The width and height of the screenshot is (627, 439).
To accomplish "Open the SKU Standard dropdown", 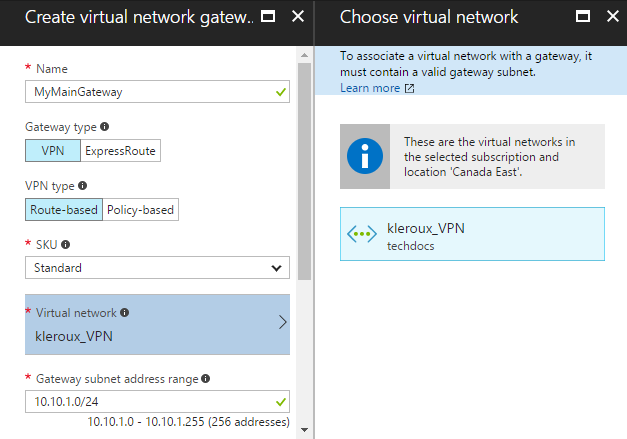I will point(157,268).
